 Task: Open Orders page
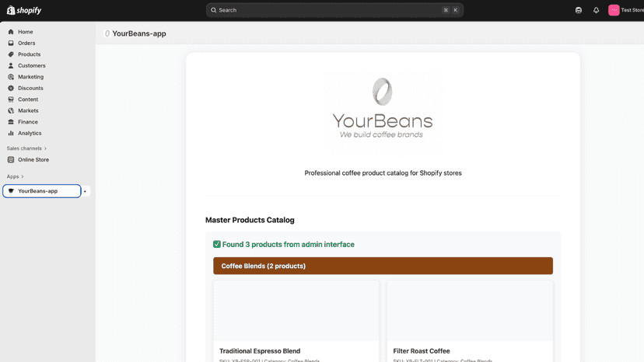(x=26, y=43)
